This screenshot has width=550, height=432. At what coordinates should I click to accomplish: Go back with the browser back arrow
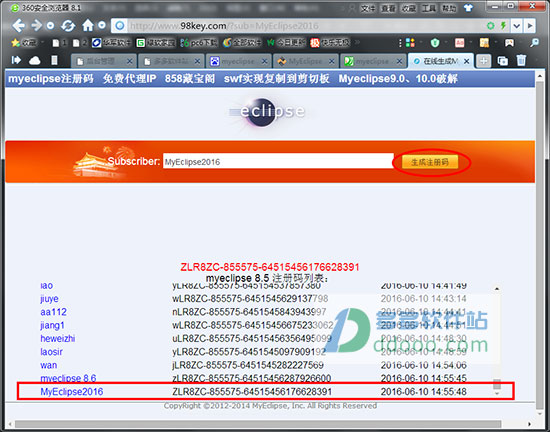tap(19, 25)
